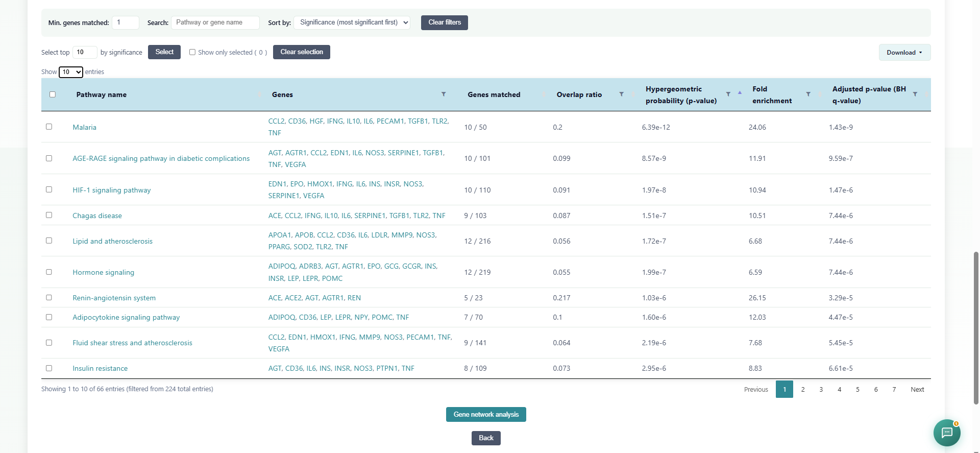
Task: Open the Malaria pathway link
Action: pos(84,127)
